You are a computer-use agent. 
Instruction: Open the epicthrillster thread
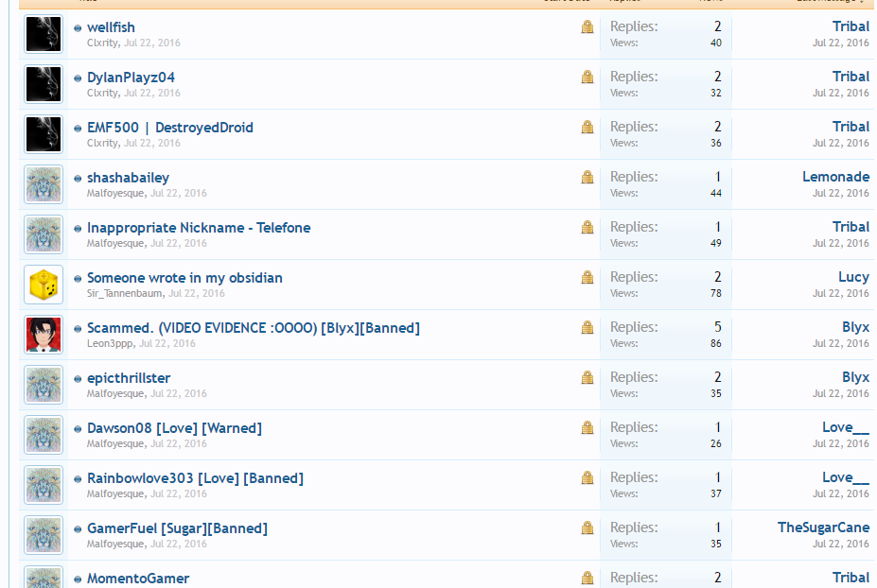click(x=129, y=378)
